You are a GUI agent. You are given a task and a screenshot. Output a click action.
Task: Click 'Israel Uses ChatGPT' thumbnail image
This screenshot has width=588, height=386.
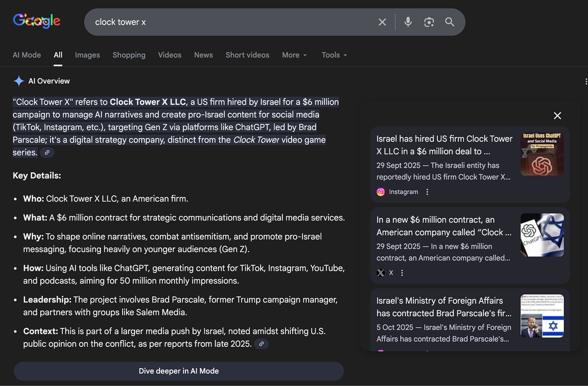pos(542,154)
